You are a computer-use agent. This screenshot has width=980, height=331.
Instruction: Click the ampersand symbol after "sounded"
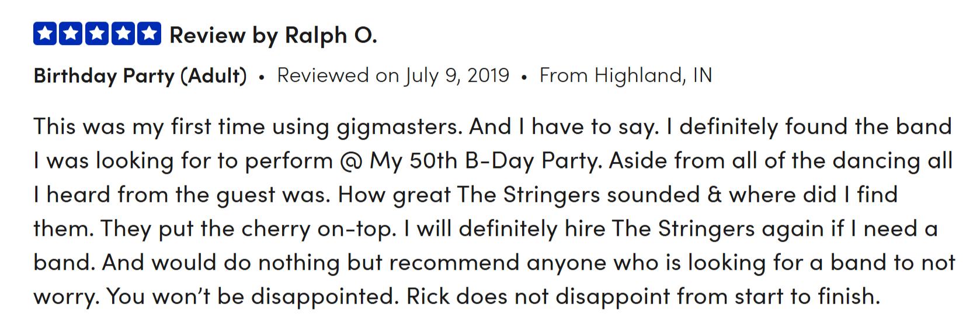714,195
